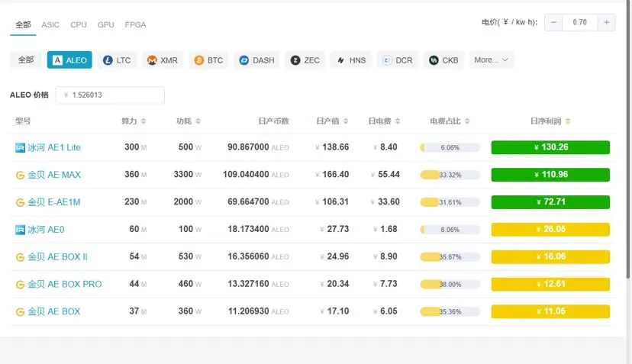The image size is (632, 364).
Task: Click the Monero logo icon on XMR filter
Action: tap(152, 60)
